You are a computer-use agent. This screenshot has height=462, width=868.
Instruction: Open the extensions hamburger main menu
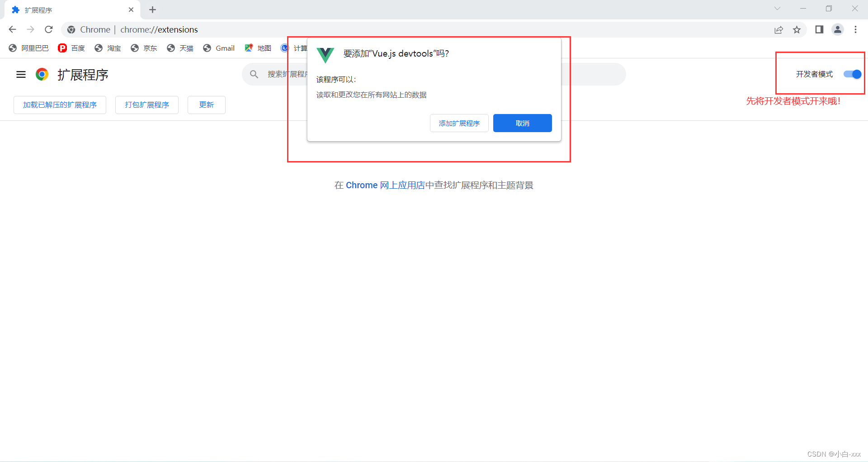coord(21,75)
